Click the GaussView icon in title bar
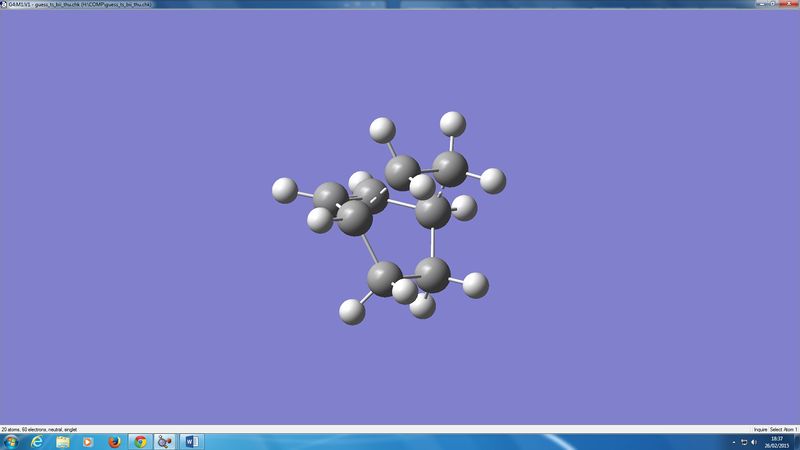800x450 pixels. coord(4,4)
